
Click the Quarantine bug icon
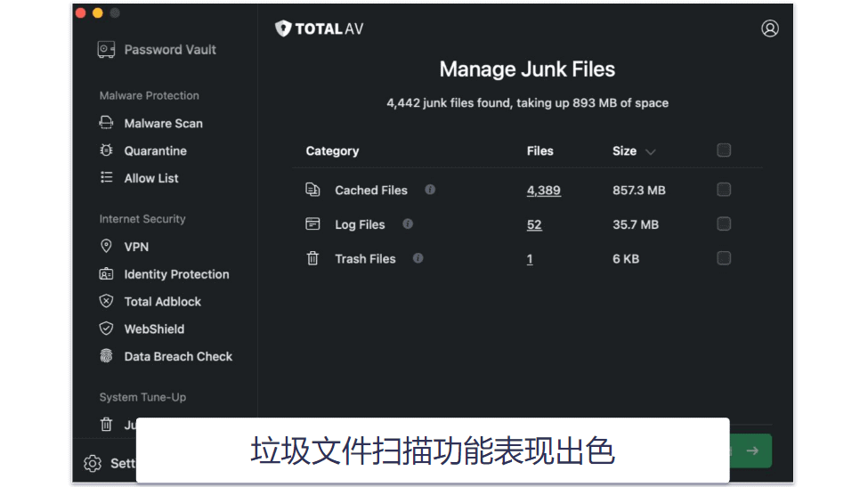[106, 150]
